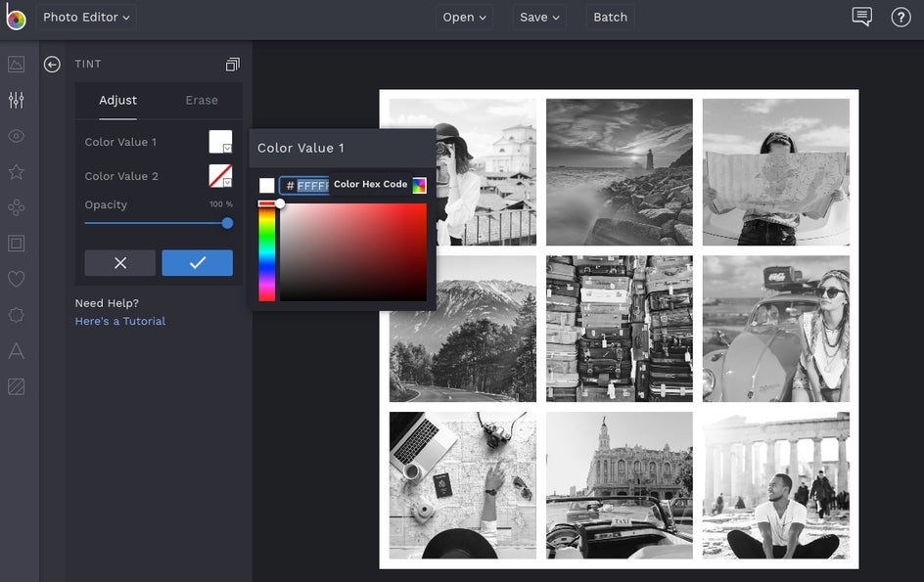924x582 pixels.
Task: Click the woman holding map photo
Action: point(776,172)
